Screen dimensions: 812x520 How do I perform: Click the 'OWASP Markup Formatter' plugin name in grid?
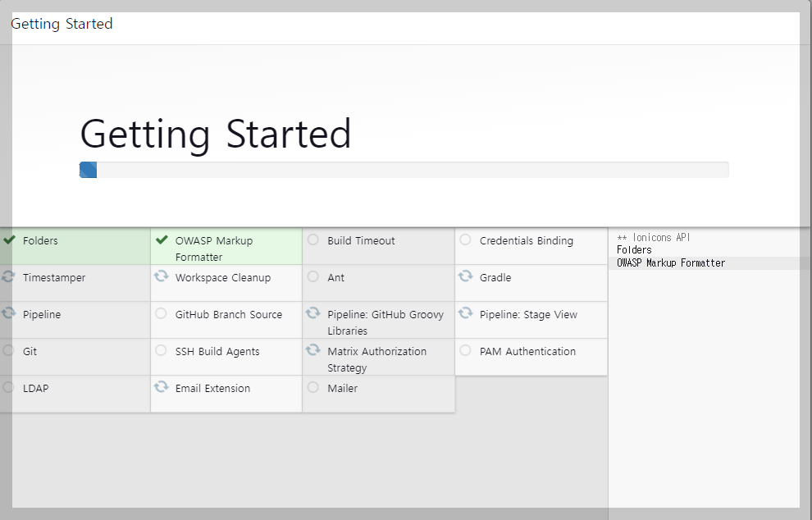click(214, 249)
